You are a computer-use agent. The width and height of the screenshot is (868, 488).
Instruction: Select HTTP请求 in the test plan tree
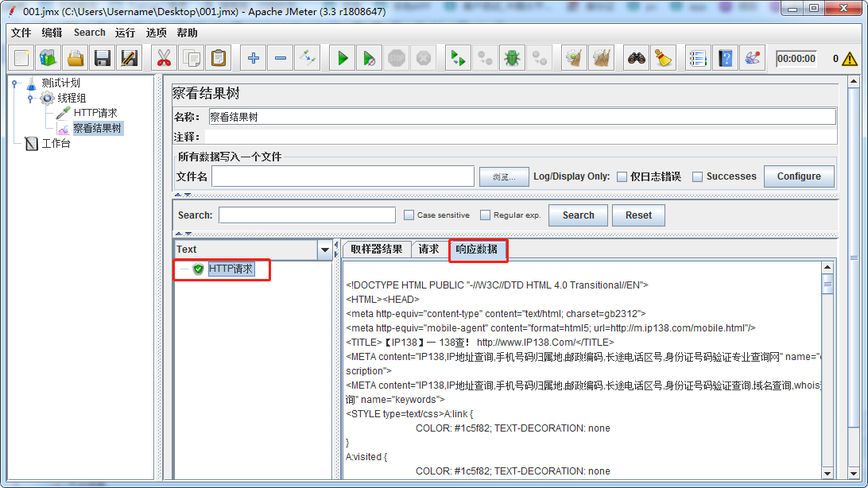pyautogui.click(x=95, y=113)
